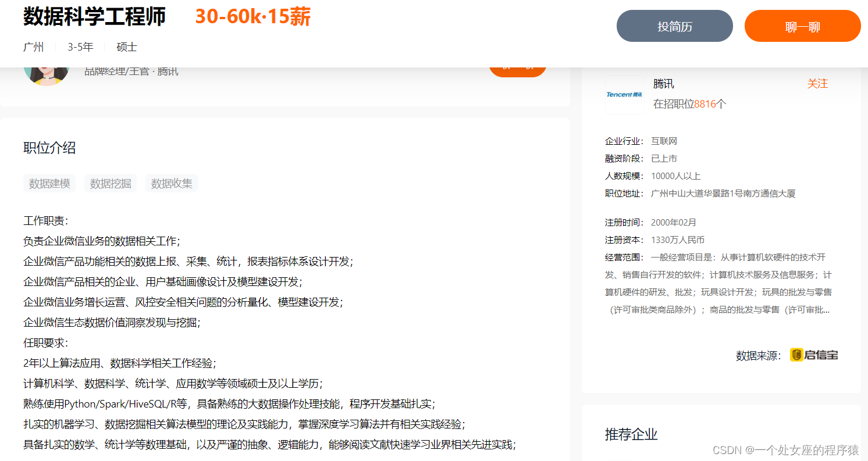This screenshot has width=868, height=461.
Task: Open the Tencent company logo
Action: [x=624, y=94]
